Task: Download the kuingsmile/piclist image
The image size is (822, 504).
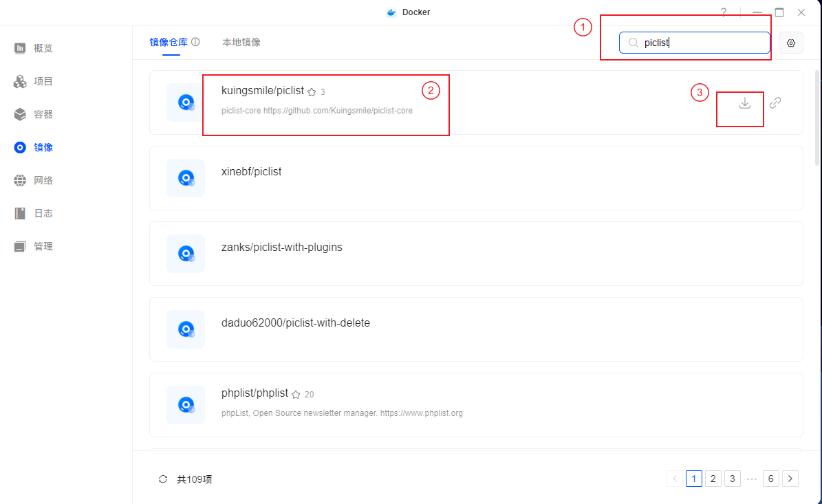Action: 744,102
